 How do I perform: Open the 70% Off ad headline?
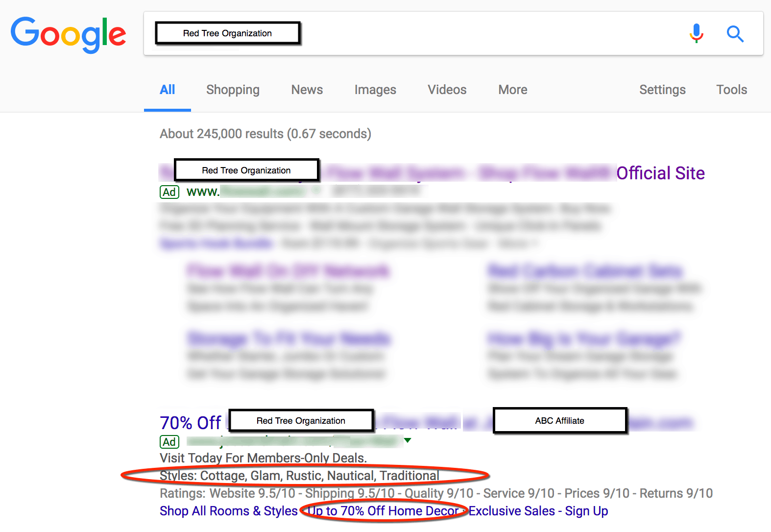click(191, 423)
